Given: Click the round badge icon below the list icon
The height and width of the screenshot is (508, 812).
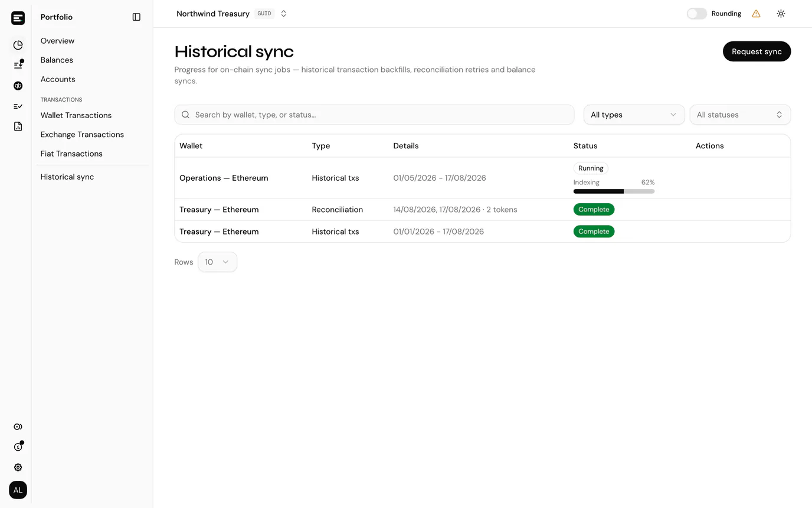Looking at the screenshot, I should pyautogui.click(x=18, y=86).
